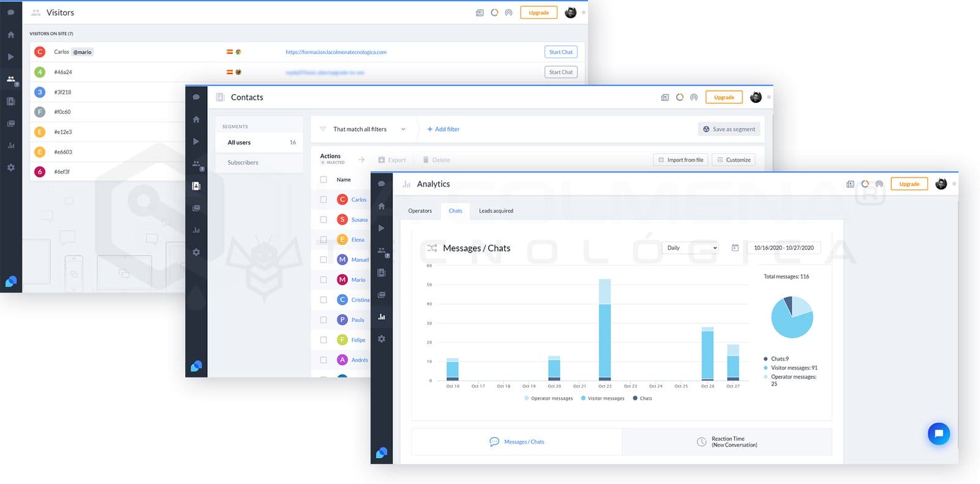980x484 pixels.
Task: Open the Daily interval dropdown
Action: [690, 248]
